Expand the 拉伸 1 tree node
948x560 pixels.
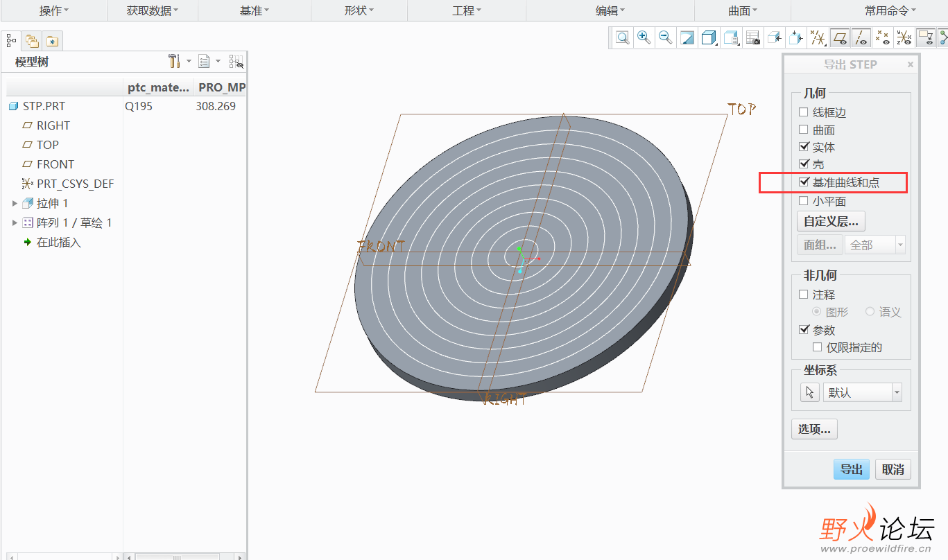(x=15, y=203)
